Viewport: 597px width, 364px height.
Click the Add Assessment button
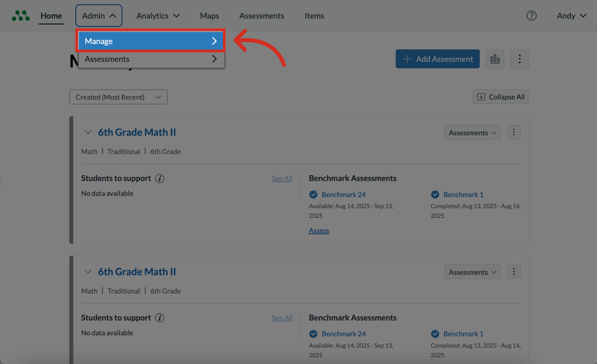point(437,59)
